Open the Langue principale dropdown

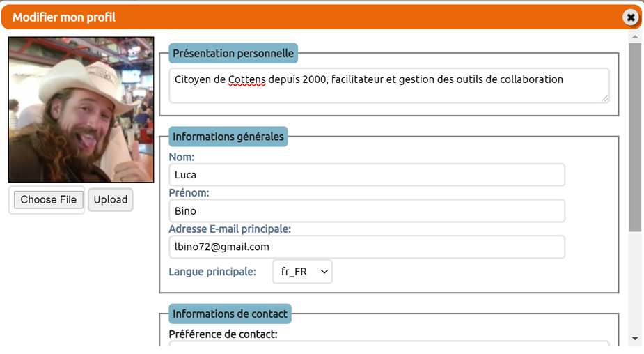[302, 272]
